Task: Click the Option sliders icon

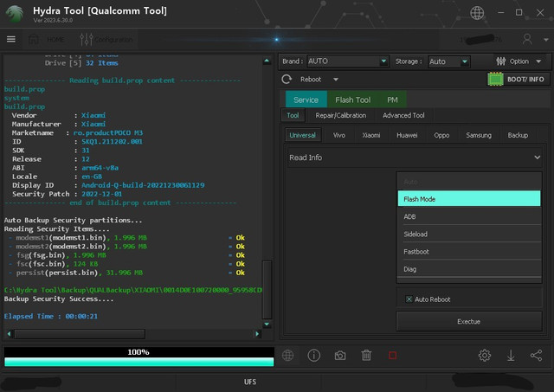Action: point(500,61)
